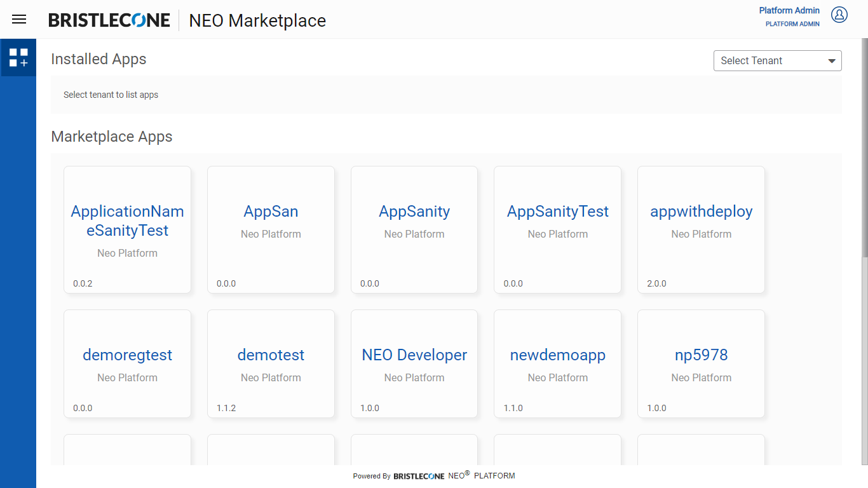The width and height of the screenshot is (868, 488).
Task: Open the apps grid sidebar icon
Action: pos(18,58)
